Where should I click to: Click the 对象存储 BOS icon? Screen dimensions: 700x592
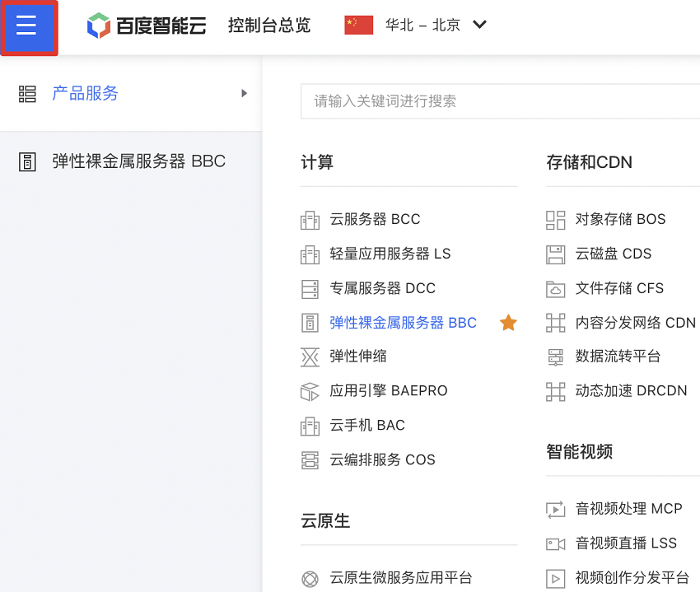tap(555, 220)
